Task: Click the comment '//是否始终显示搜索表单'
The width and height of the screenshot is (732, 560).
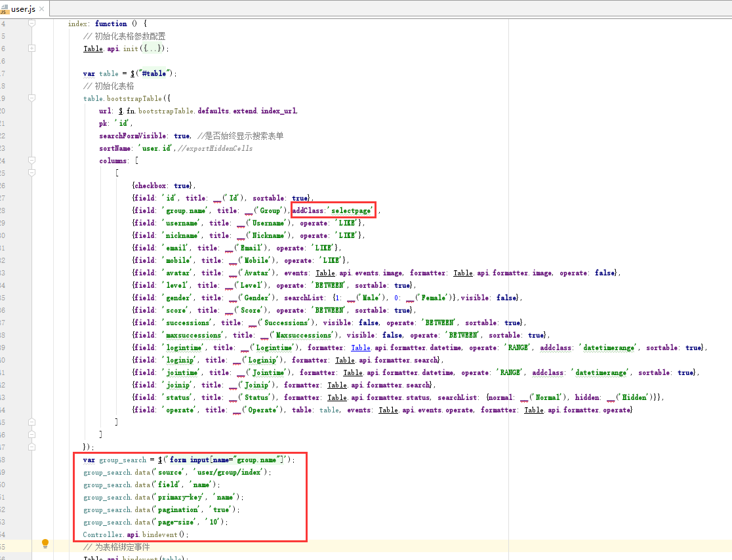Action: click(x=241, y=136)
